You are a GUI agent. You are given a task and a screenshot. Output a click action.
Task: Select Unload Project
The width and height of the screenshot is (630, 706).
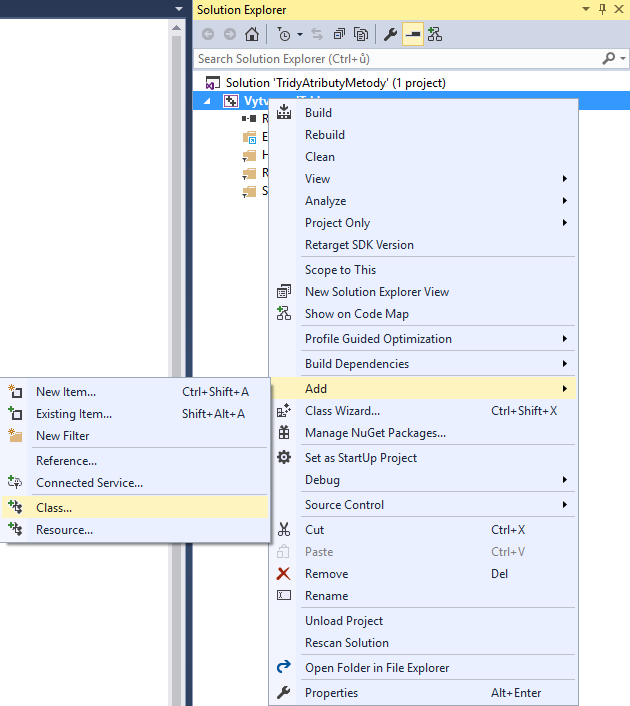click(x=423, y=621)
